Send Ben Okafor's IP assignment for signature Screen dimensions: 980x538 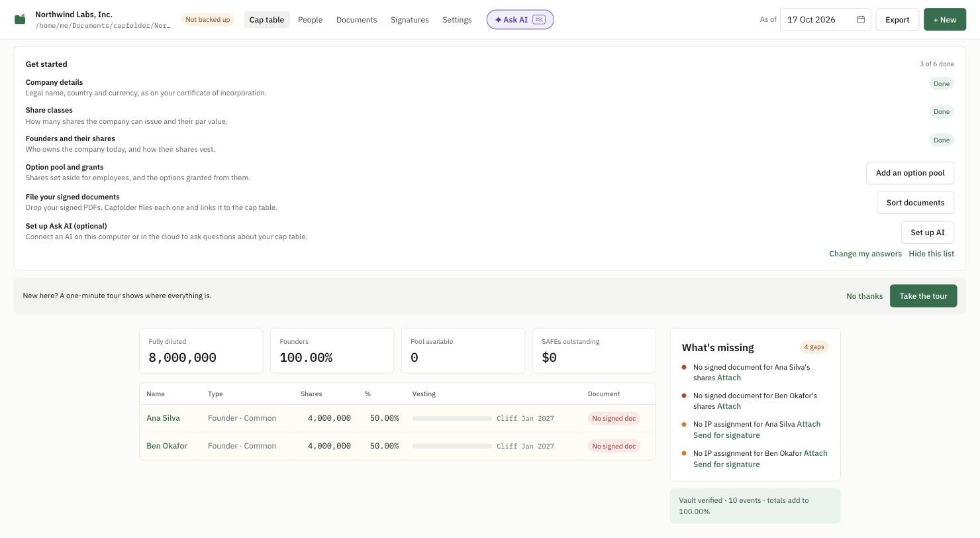[x=726, y=464]
